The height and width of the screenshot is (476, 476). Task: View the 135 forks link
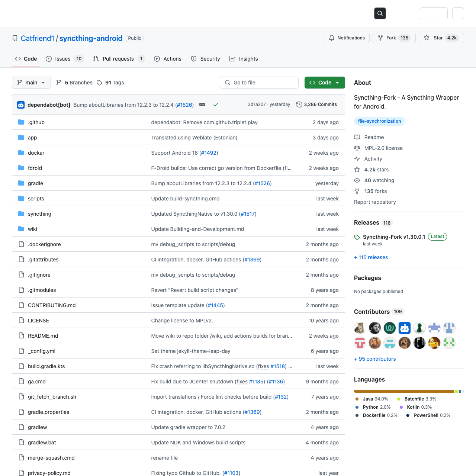370,191
